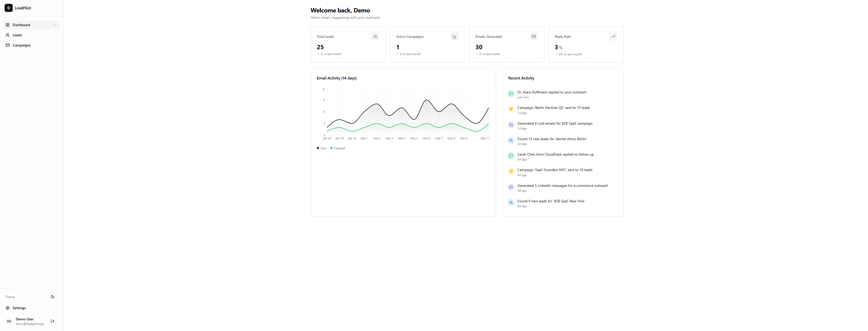Click the Recent Activity heading
The height and width of the screenshot is (331, 868).
(x=521, y=78)
